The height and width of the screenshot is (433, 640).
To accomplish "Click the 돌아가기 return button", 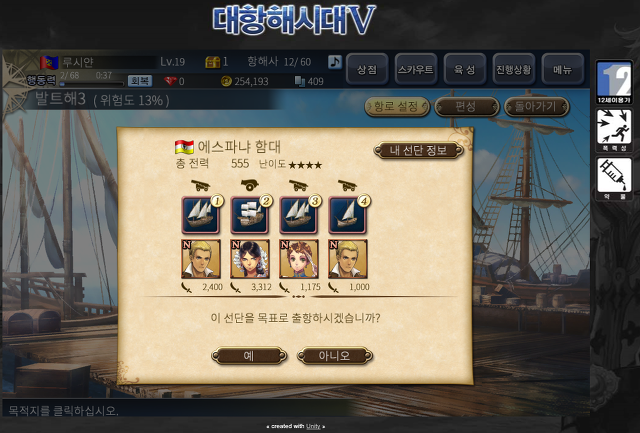I will click(x=536, y=107).
